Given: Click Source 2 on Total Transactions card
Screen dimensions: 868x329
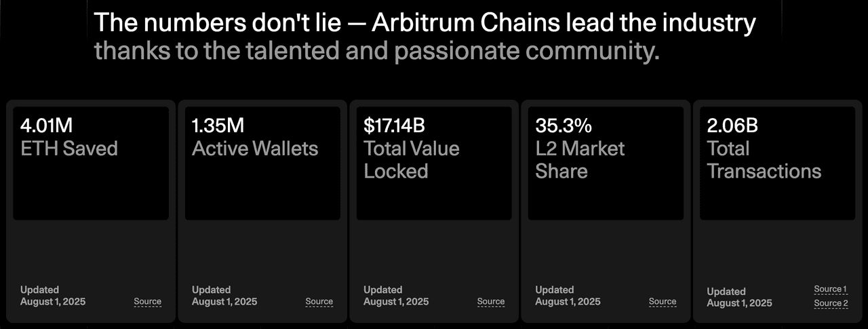Looking at the screenshot, I should pos(831,304).
